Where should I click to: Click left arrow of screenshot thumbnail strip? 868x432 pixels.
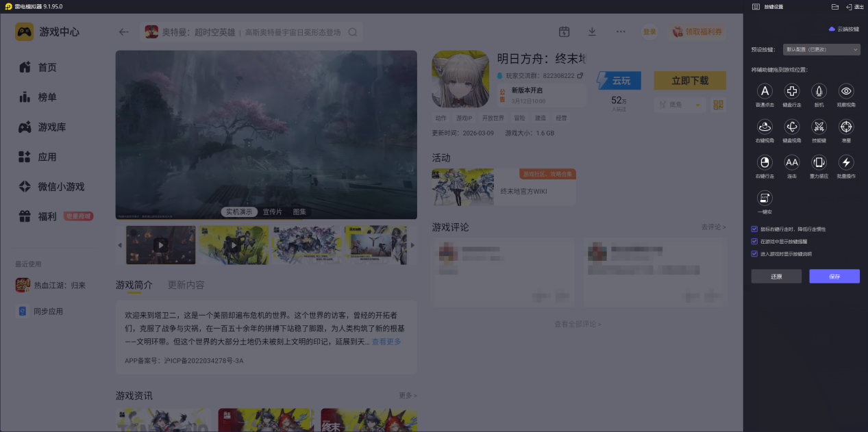[120, 244]
